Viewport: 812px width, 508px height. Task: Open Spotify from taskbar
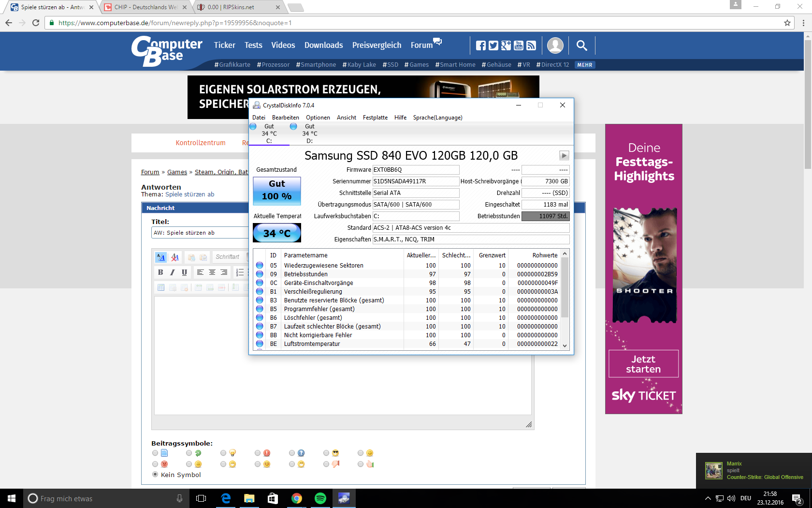pos(320,498)
